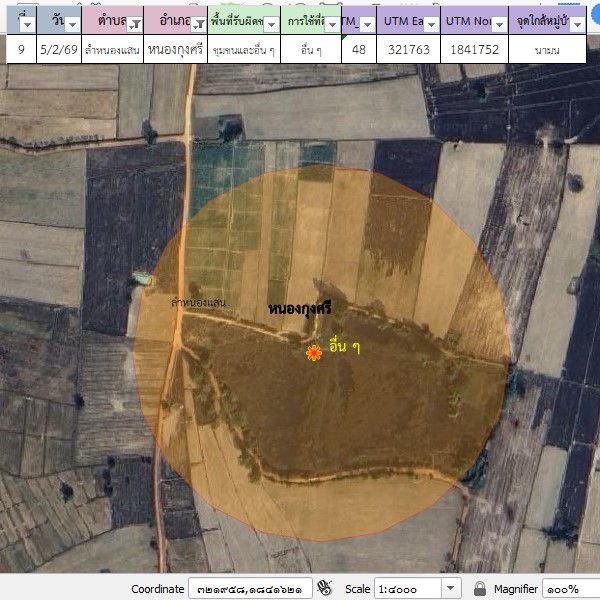Click the ลำหนองแสน label on map

[x=198, y=302]
